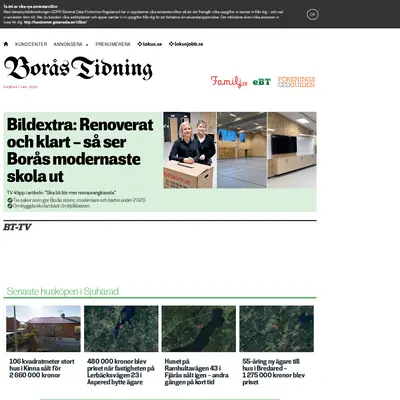This screenshot has width=400, height=400.
Task: Open the Kundcenter menu item
Action: point(31,44)
